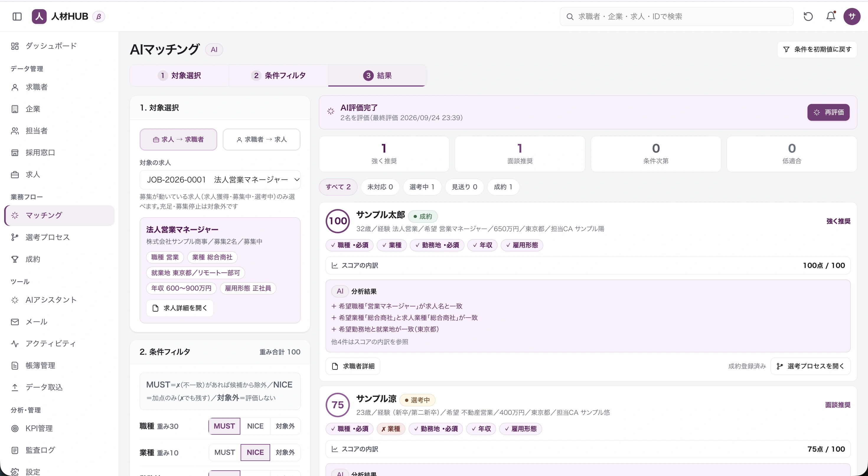Filter results by 未対応 0

[380, 187]
